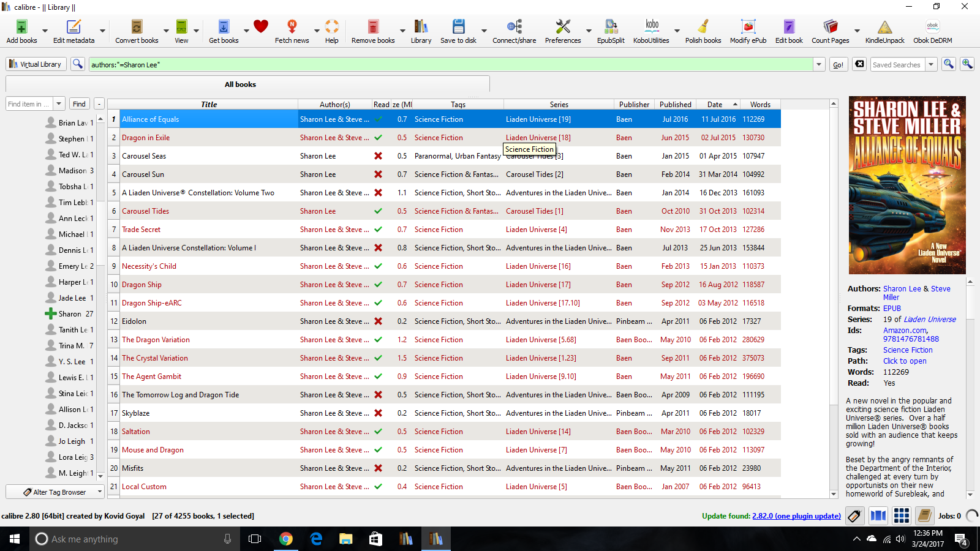This screenshot has height=551, width=980.
Task: Sort by the Published column header
Action: click(676, 105)
